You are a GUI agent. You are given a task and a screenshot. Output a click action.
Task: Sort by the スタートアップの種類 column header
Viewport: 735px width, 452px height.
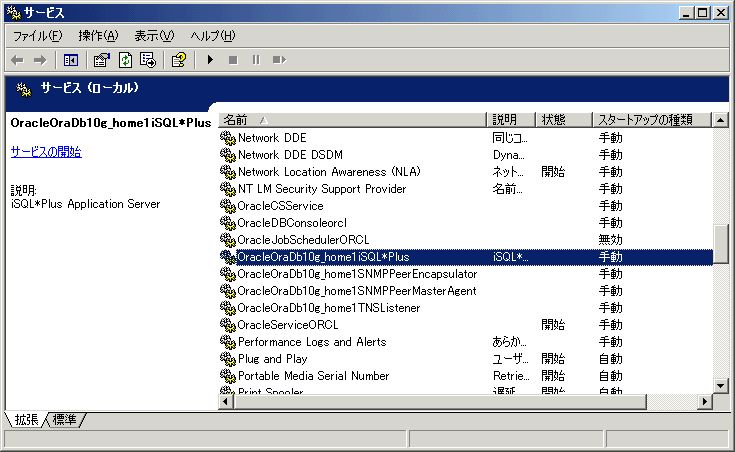tap(650, 120)
